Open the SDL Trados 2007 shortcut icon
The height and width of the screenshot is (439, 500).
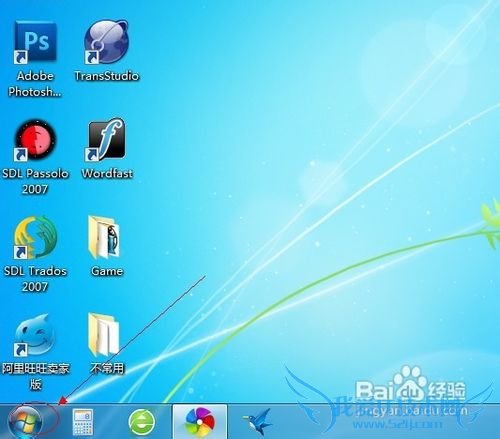coord(35,237)
